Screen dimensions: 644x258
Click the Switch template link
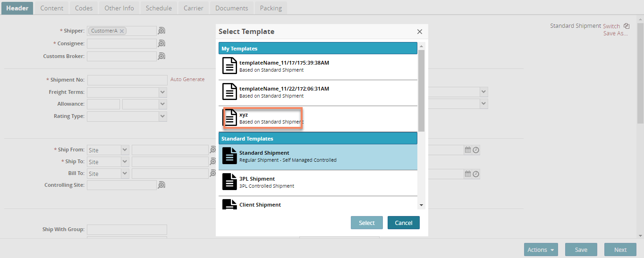click(611, 26)
